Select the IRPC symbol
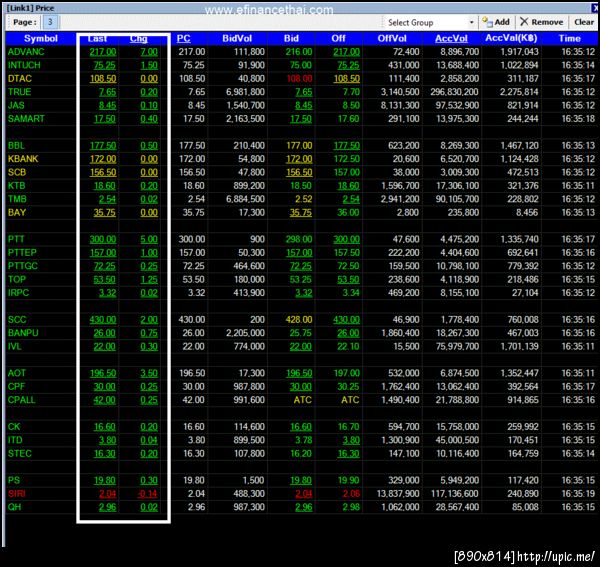Screen dimensions: 600x567 click(x=18, y=293)
